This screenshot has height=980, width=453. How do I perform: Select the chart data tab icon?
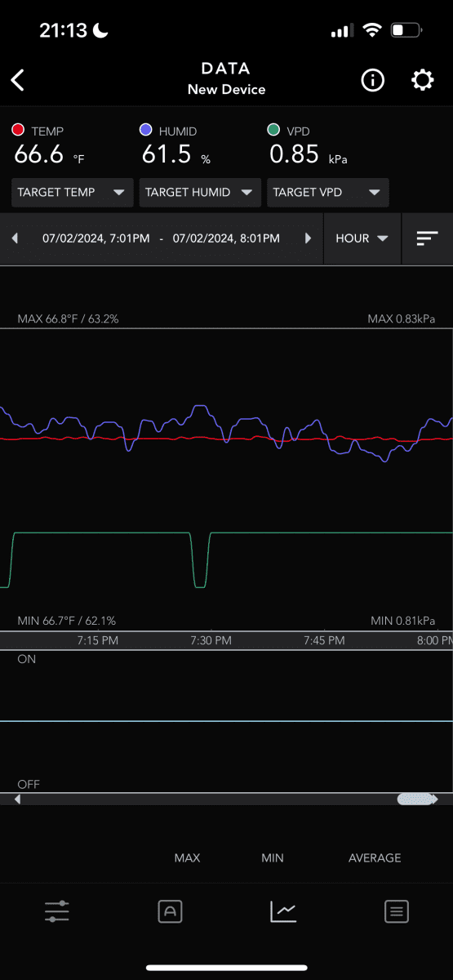point(283,911)
